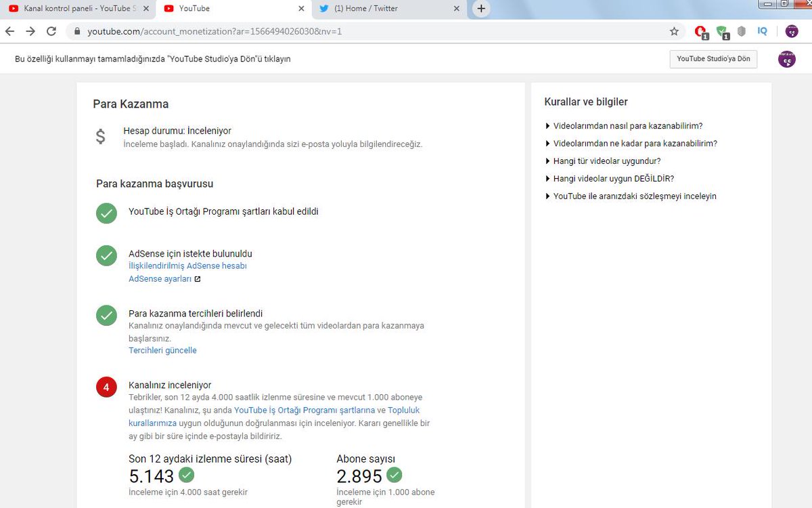812x508 pixels.
Task: Click the Hesap durumu: İnceleniyor text
Action: click(177, 131)
